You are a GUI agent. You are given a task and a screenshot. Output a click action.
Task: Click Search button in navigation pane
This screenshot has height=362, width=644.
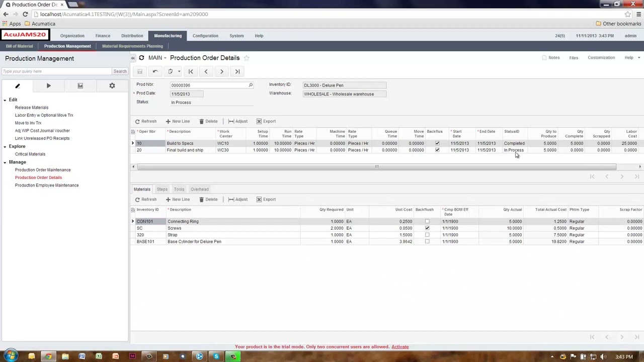click(x=120, y=71)
